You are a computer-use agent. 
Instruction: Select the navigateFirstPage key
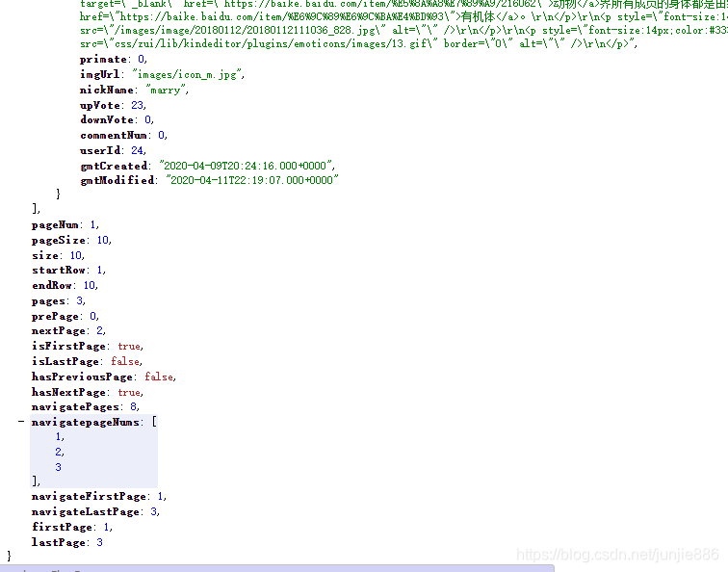point(89,497)
